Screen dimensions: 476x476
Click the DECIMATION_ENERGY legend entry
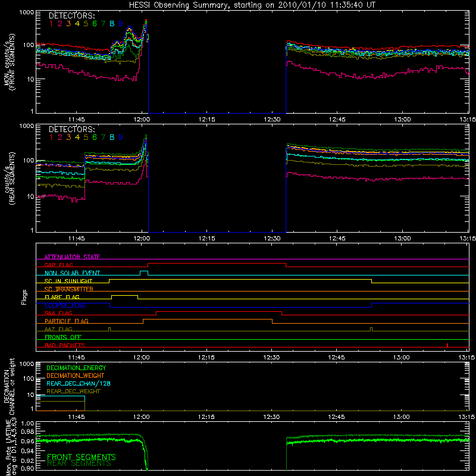click(76, 368)
